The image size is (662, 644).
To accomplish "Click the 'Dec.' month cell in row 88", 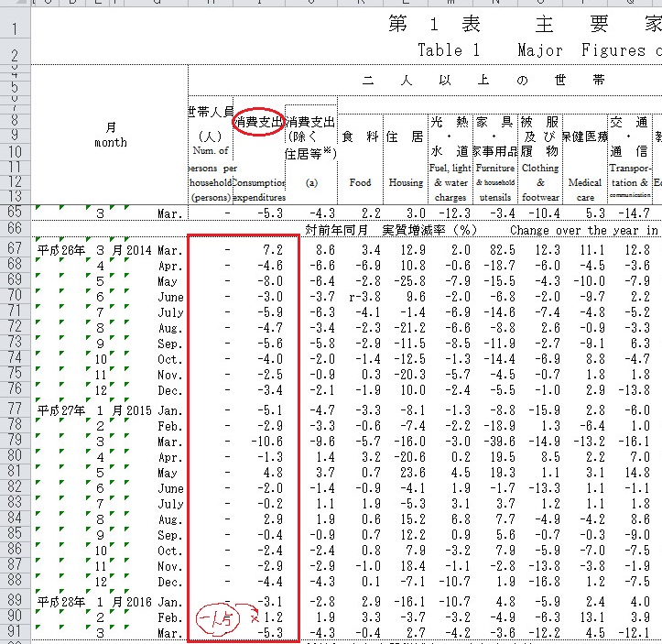I will (x=169, y=581).
